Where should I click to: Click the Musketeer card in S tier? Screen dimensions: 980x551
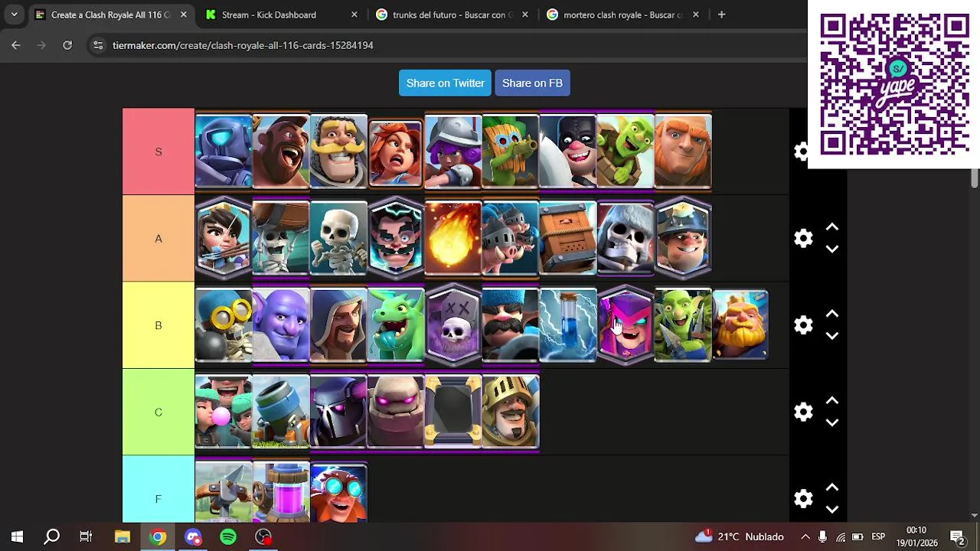[453, 152]
